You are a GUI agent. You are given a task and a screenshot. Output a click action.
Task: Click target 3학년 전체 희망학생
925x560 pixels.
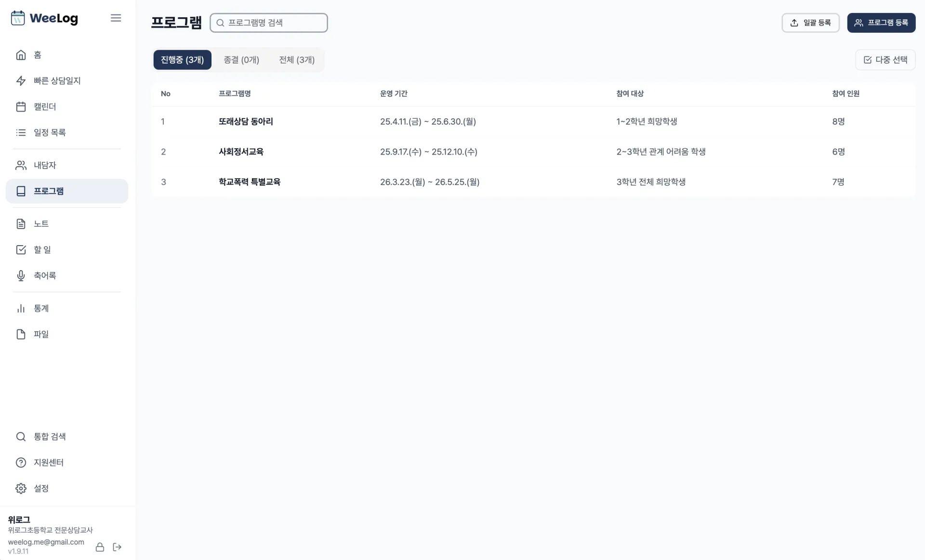[651, 182]
